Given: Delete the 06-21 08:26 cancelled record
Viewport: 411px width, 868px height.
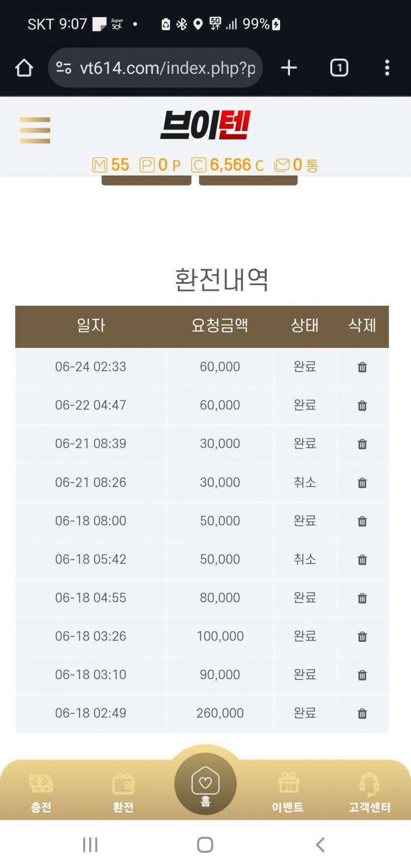Looking at the screenshot, I should click(362, 483).
